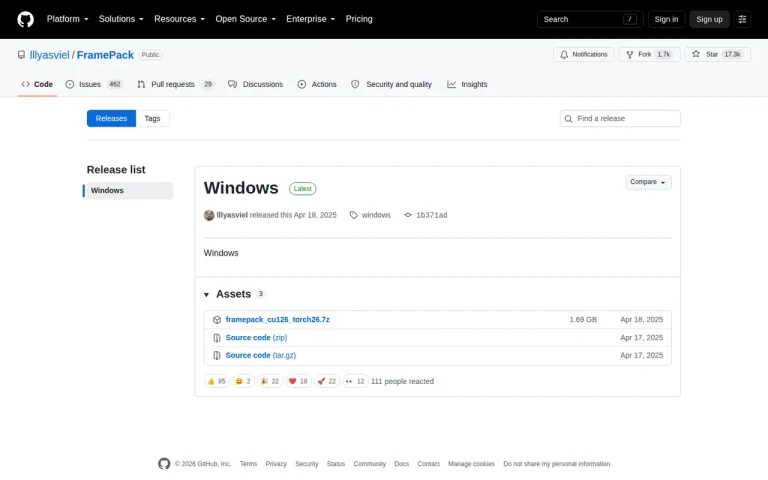Click the lllyasviel author name link

click(232, 215)
